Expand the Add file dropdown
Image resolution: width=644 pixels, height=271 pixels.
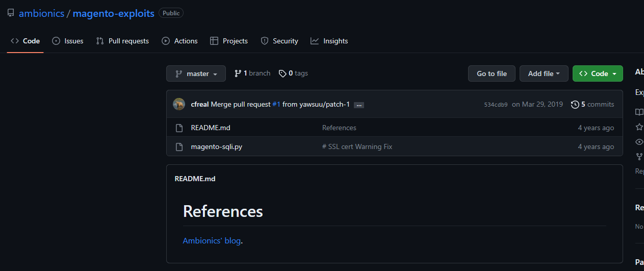click(x=544, y=73)
